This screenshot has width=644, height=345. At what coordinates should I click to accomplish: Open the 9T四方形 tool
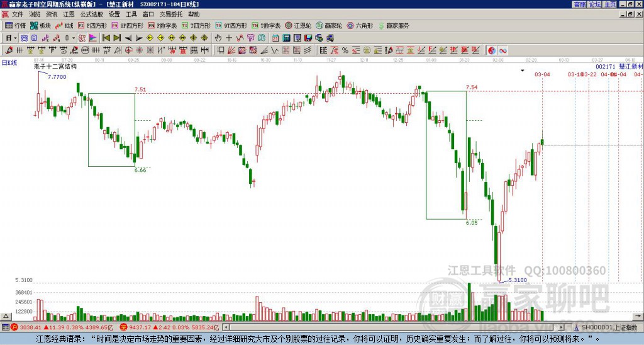click(230, 25)
